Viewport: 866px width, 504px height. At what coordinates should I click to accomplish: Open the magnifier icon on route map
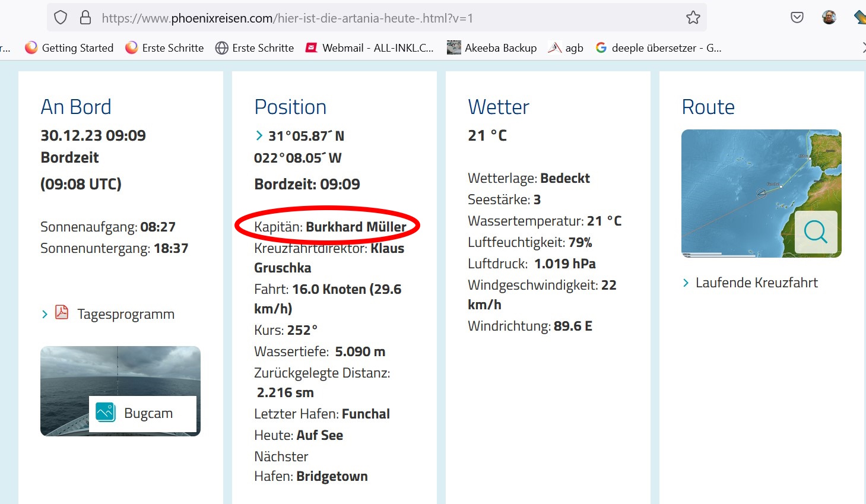pos(816,232)
